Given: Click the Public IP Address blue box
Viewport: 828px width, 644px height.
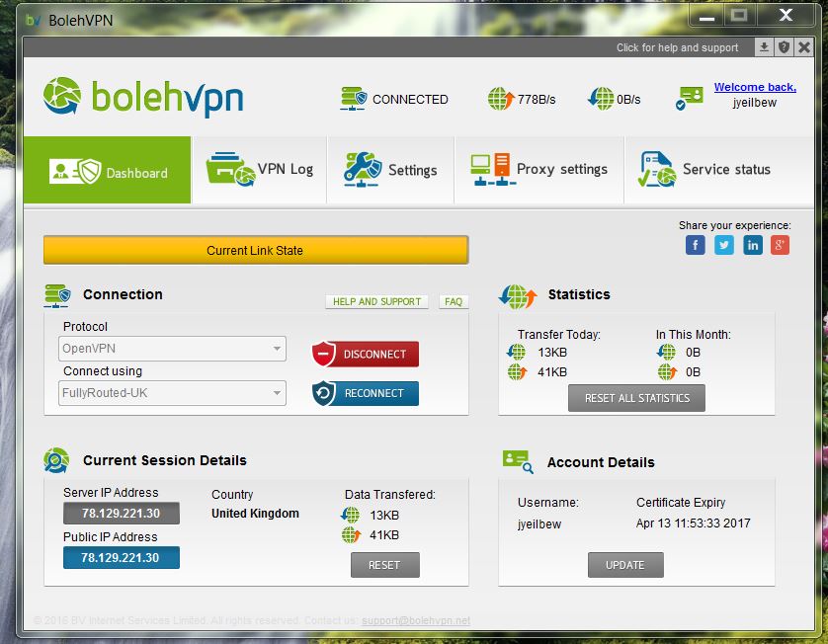Looking at the screenshot, I should (x=121, y=557).
